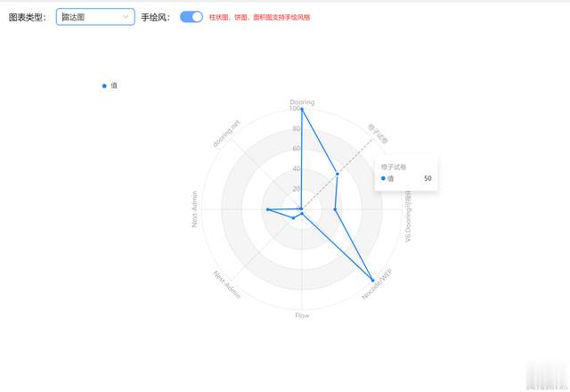
Task: Click the blue legend dot for 值
Action: pos(104,86)
